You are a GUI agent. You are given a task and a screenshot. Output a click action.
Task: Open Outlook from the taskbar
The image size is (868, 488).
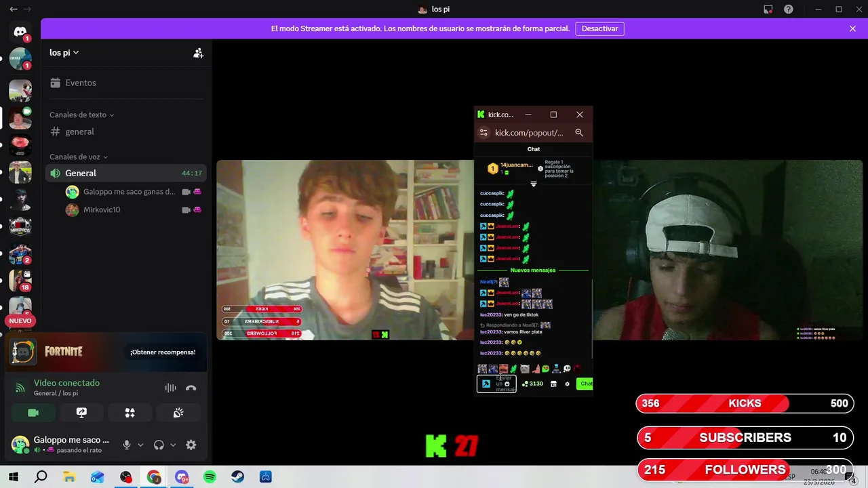tap(97, 477)
